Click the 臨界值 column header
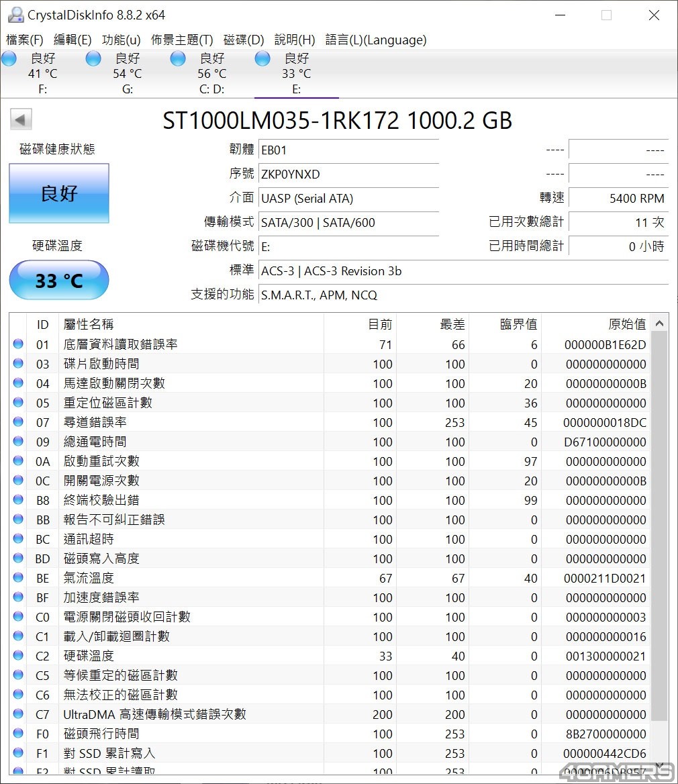The height and width of the screenshot is (784, 678). pyautogui.click(x=505, y=324)
